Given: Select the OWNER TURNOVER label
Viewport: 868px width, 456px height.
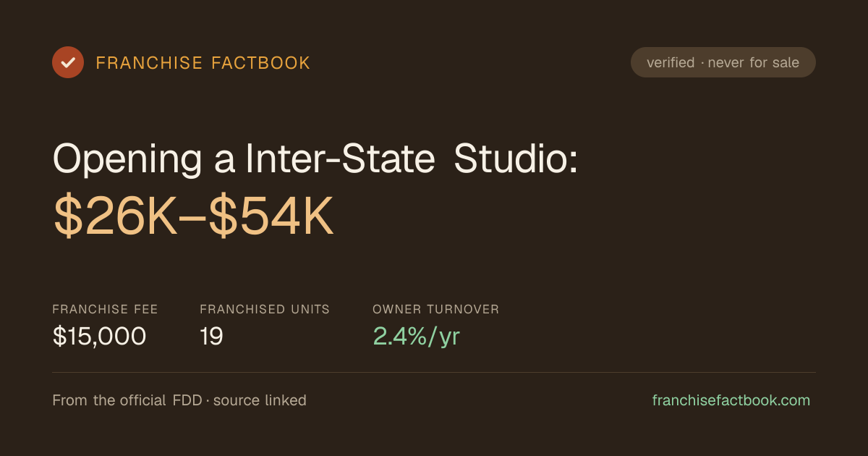Looking at the screenshot, I should (x=436, y=309).
